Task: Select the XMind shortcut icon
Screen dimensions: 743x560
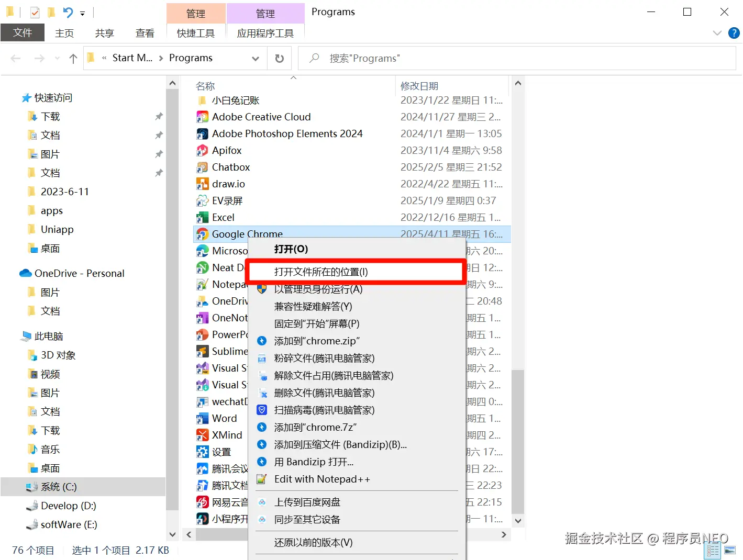Action: pos(202,435)
